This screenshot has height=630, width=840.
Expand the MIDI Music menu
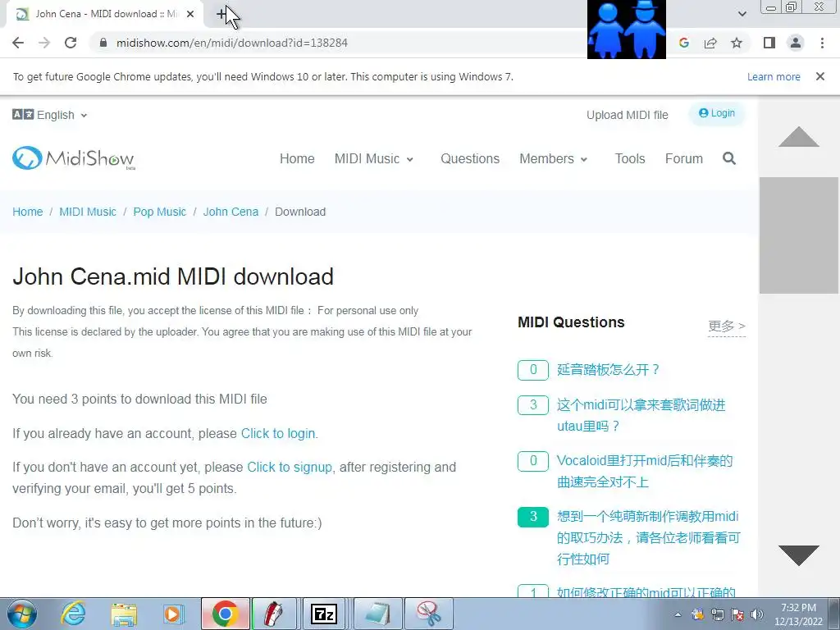pyautogui.click(x=374, y=158)
